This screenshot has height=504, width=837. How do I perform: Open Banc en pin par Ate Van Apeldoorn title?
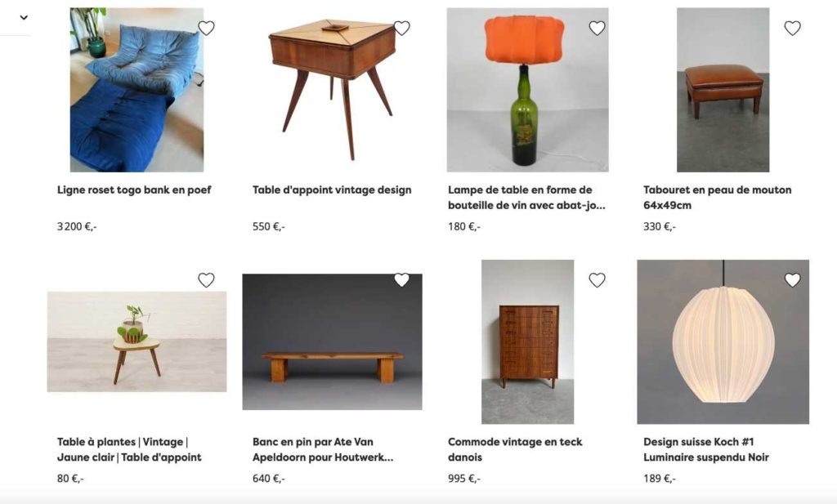(322, 449)
